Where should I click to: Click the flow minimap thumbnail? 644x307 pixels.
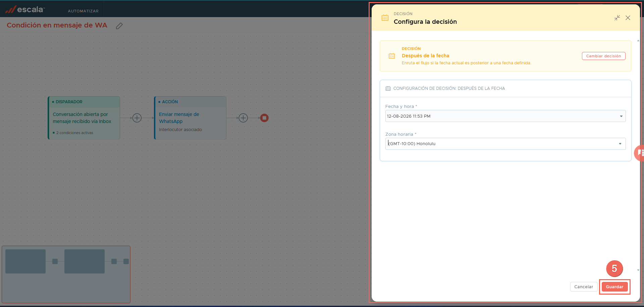tap(66, 274)
